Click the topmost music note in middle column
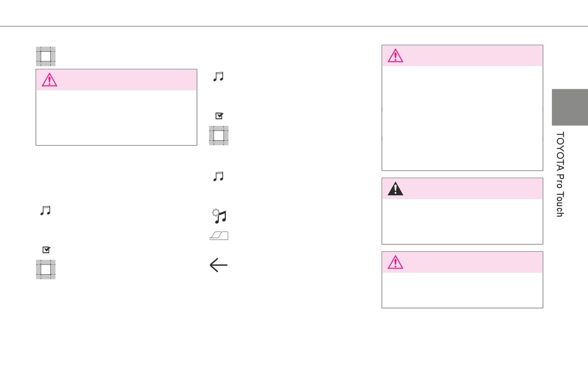588x392 pixels. (x=218, y=76)
